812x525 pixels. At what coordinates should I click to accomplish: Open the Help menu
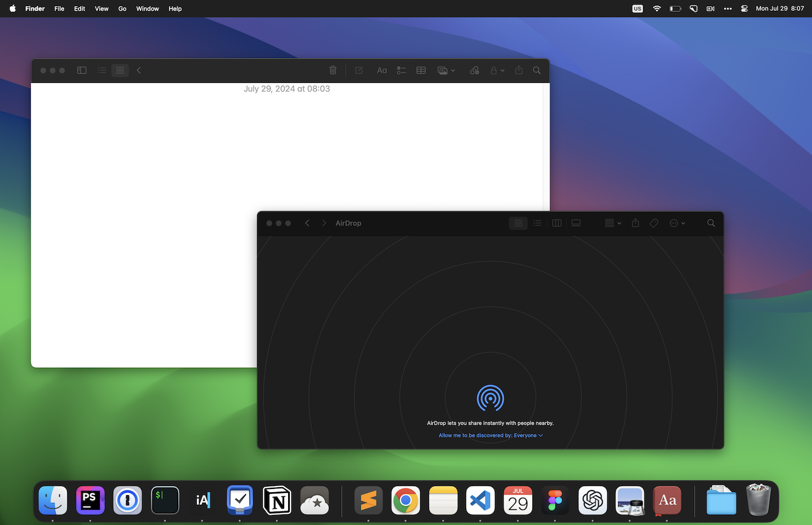pos(175,8)
